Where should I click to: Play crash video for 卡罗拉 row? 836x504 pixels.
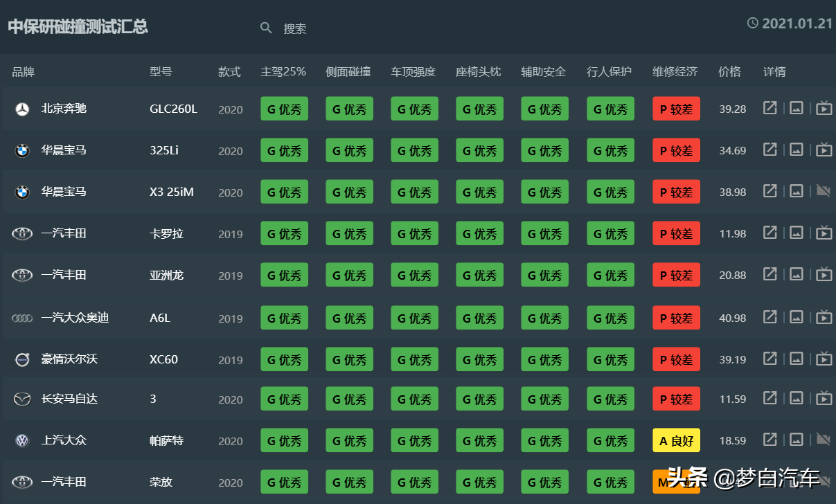tap(824, 233)
